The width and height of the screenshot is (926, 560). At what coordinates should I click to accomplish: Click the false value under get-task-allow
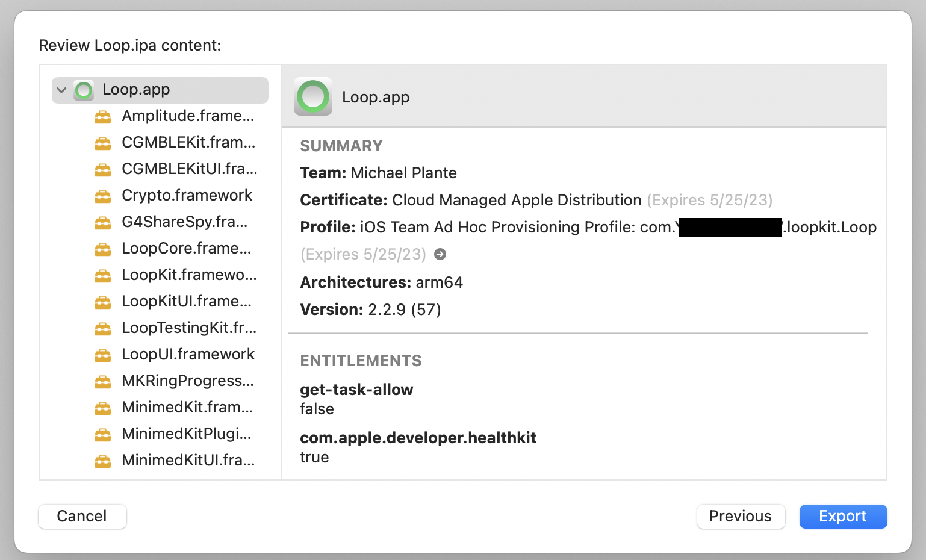pos(317,409)
